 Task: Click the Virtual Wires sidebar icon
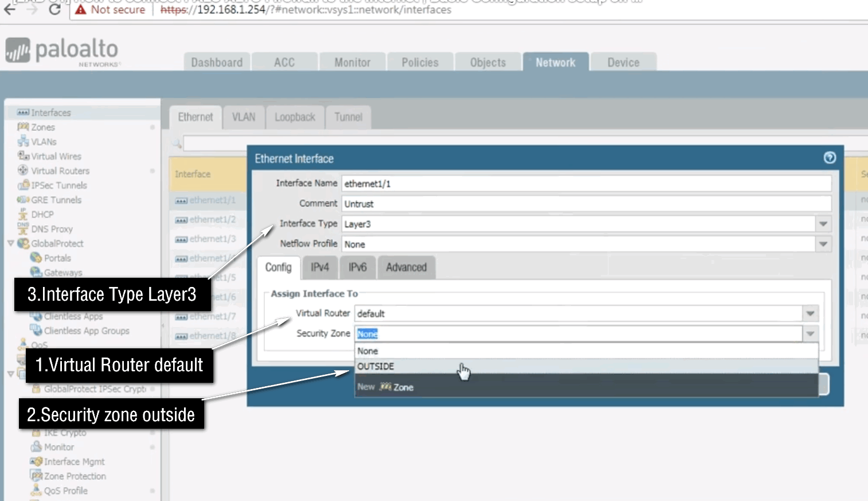click(x=23, y=156)
